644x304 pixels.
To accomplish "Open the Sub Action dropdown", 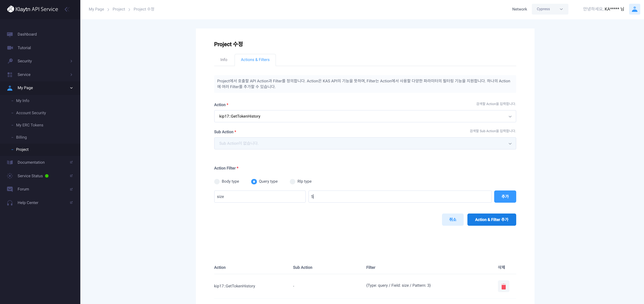I will pyautogui.click(x=365, y=144).
